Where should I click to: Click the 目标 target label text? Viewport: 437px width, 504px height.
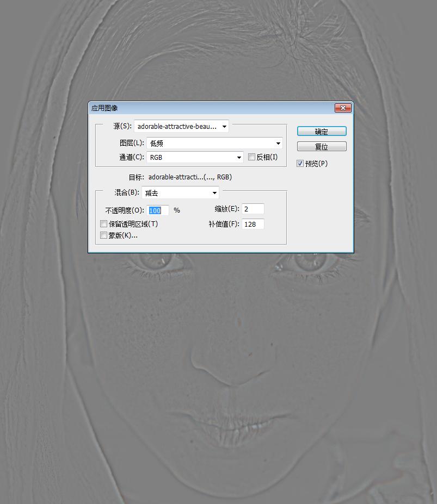136,177
